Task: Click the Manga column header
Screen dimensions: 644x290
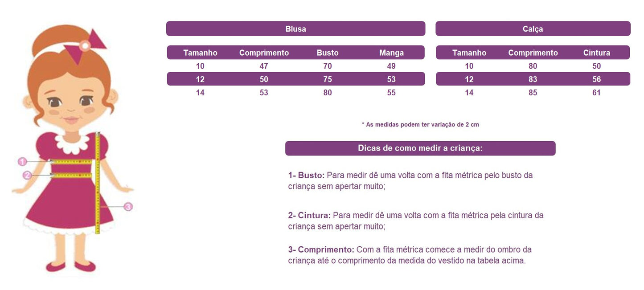Action: click(x=391, y=53)
